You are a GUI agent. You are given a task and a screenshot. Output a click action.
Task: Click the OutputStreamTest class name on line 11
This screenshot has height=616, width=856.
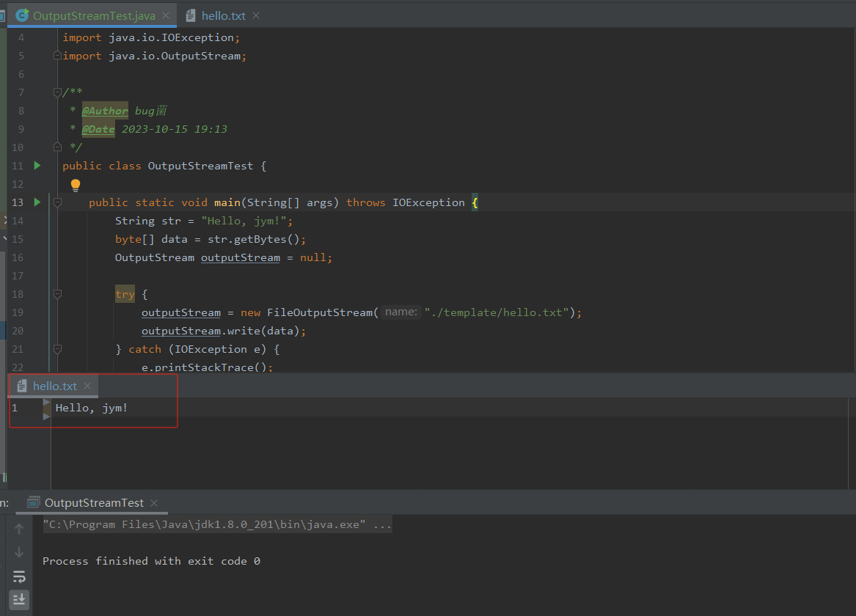tap(200, 166)
